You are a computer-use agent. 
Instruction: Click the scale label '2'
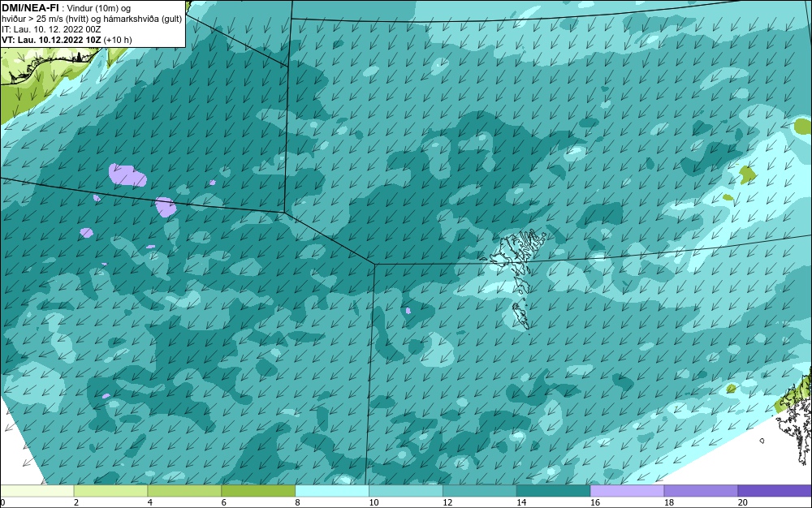tap(76, 502)
